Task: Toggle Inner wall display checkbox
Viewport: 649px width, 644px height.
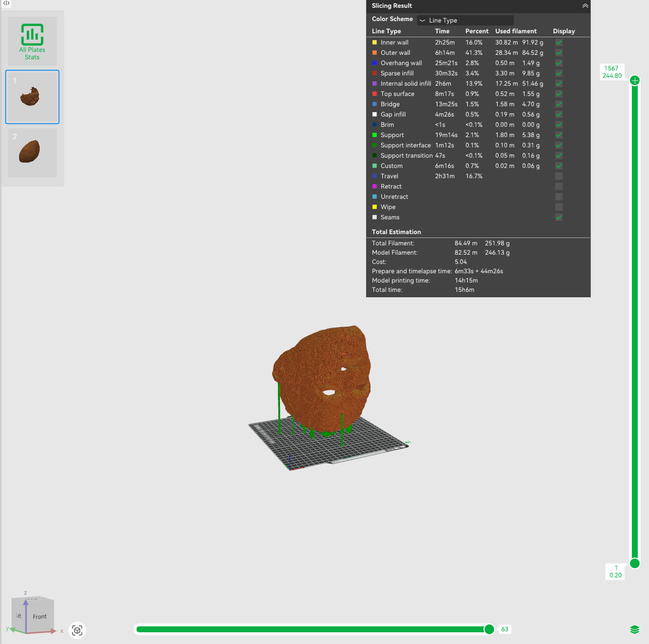Action: [x=559, y=43]
